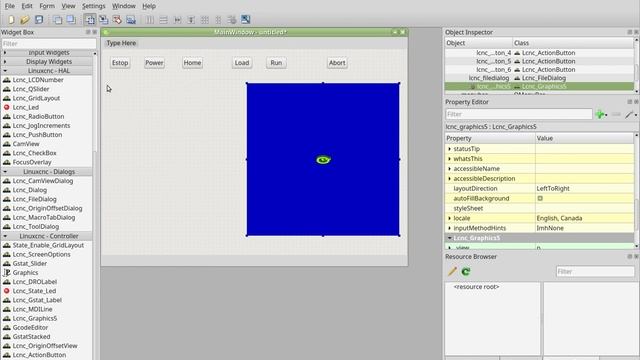Select GcodeEditor in the Widget Box
This screenshot has height=360, width=640.
pos(30,328)
